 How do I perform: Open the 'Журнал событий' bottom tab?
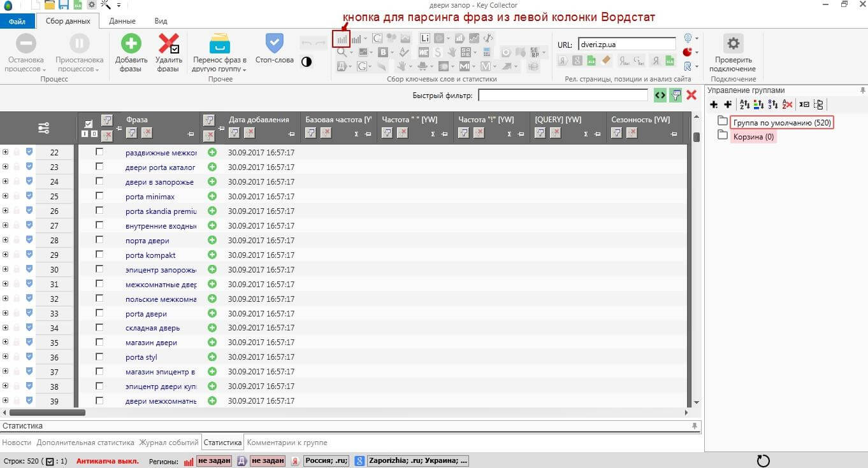(x=169, y=443)
